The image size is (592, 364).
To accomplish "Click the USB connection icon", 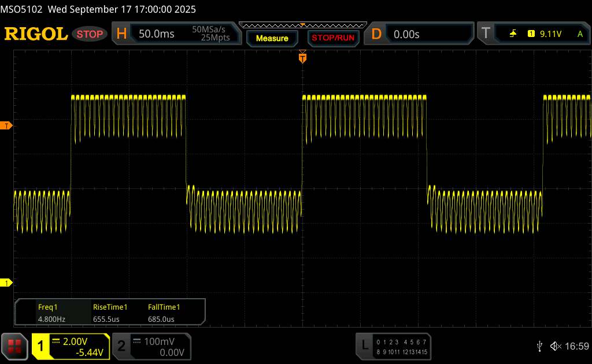I will 539,346.
